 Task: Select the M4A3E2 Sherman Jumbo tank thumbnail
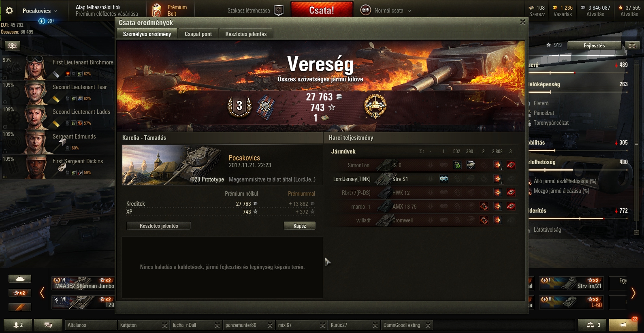83,283
